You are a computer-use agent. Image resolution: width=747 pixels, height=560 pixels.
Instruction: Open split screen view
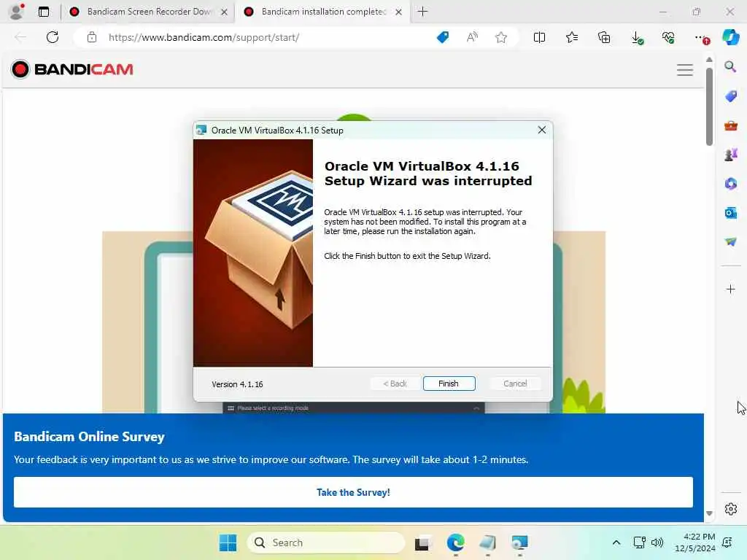tap(539, 37)
